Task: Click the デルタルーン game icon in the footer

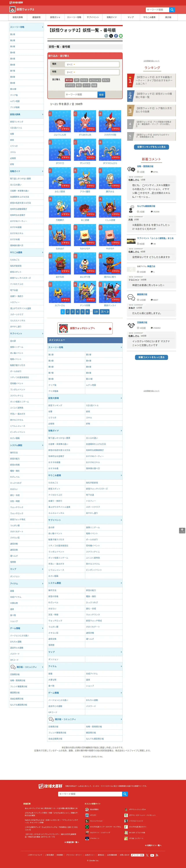Action: click(87, 838)
